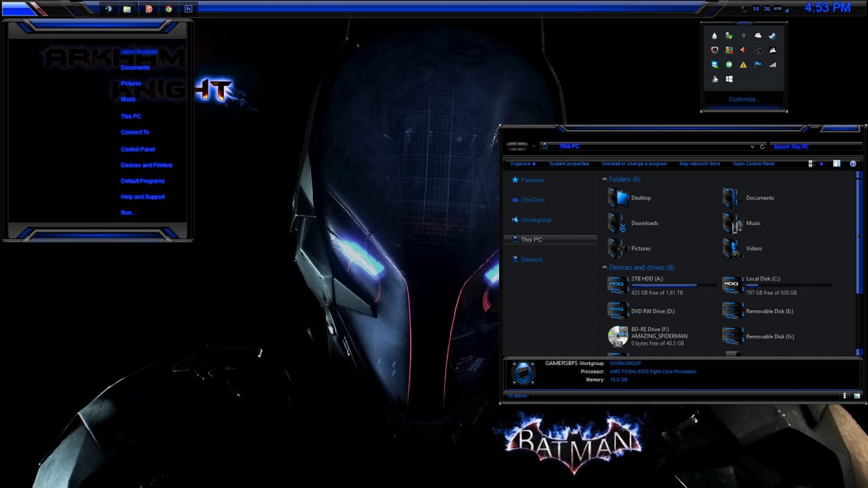Switch to large icons view in status bar
The height and width of the screenshot is (488, 868).
click(858, 396)
